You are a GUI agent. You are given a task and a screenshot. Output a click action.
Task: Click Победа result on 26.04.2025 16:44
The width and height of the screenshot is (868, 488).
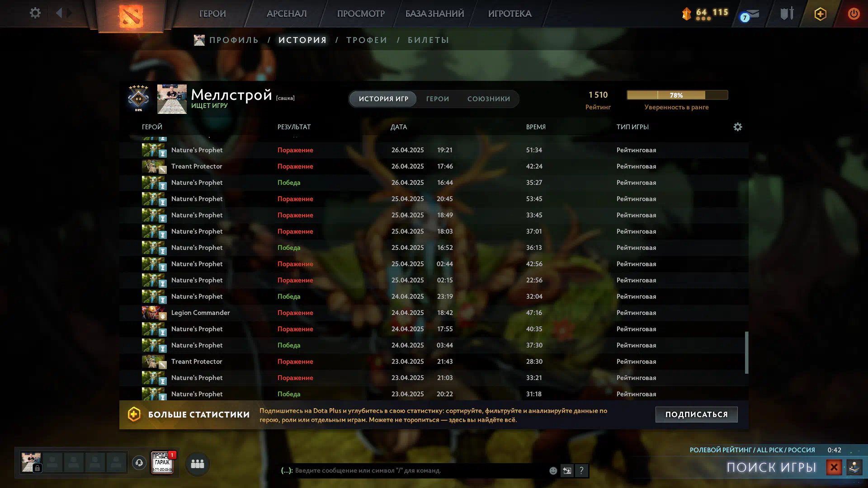[x=289, y=183]
